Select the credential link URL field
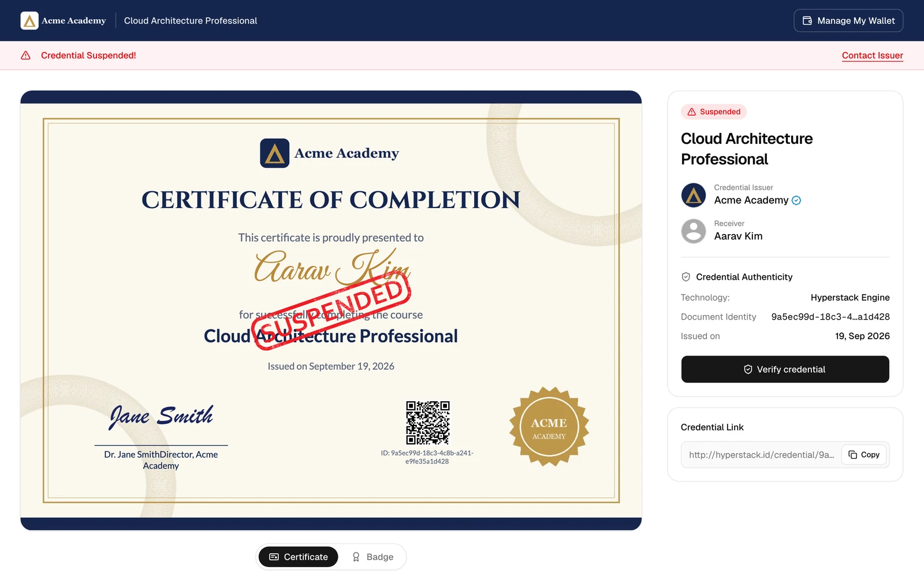The image size is (924, 578). tap(761, 455)
